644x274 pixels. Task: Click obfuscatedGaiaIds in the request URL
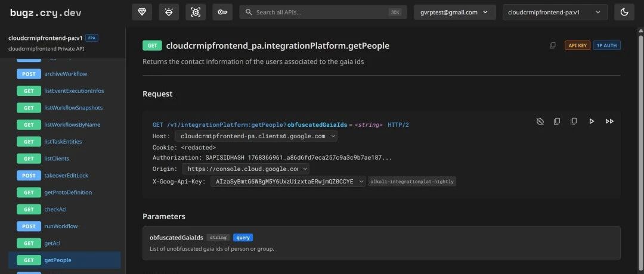click(x=317, y=124)
